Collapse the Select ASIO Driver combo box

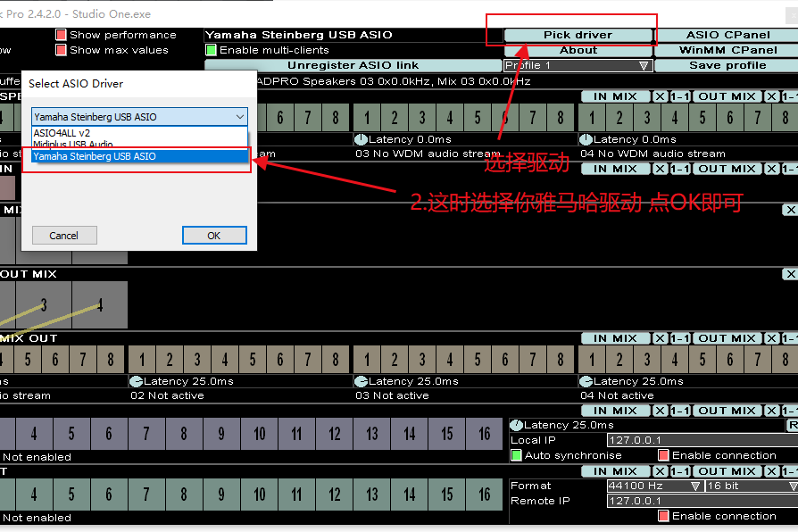click(239, 117)
